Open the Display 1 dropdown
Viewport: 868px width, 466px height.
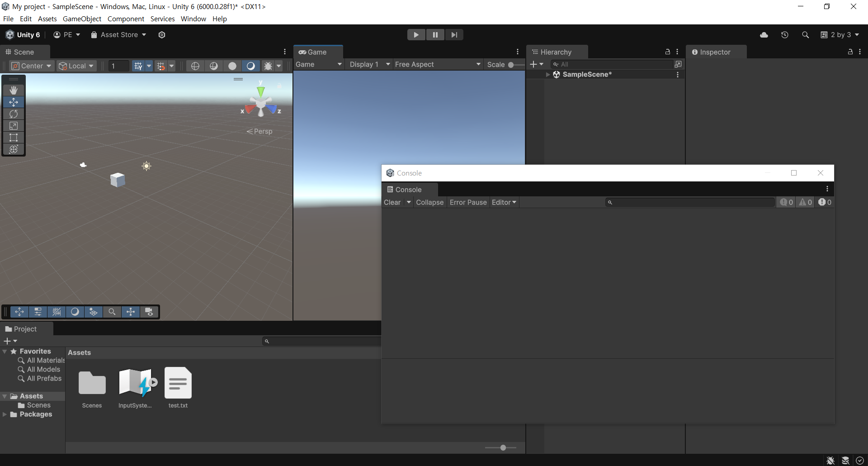click(x=369, y=64)
